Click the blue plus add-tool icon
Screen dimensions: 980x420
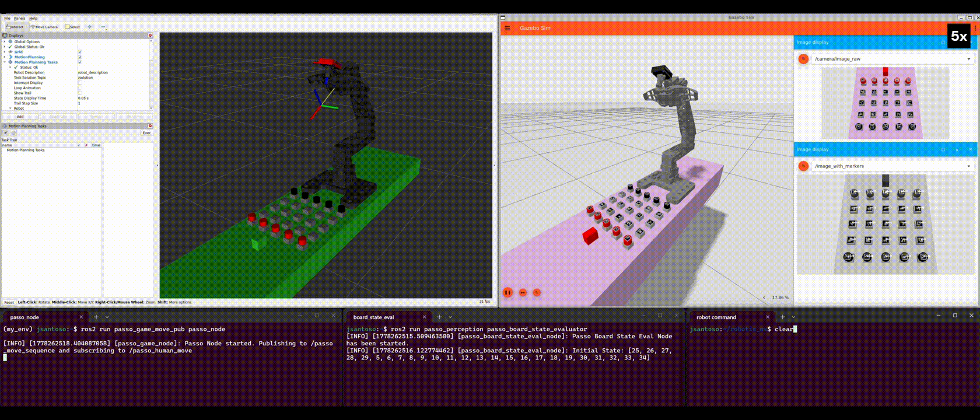89,27
